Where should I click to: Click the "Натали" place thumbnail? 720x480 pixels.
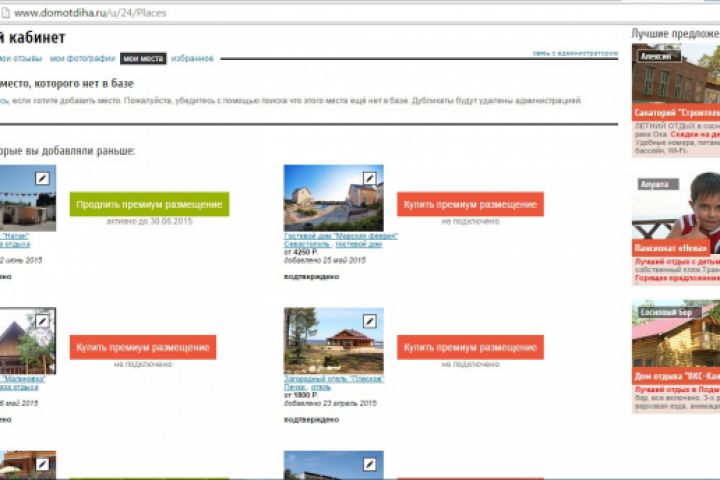[x=28, y=198]
